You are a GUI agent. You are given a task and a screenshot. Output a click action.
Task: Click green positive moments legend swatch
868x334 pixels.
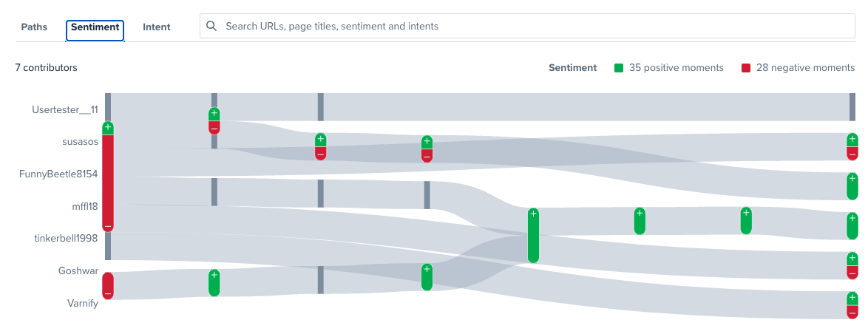pos(619,68)
